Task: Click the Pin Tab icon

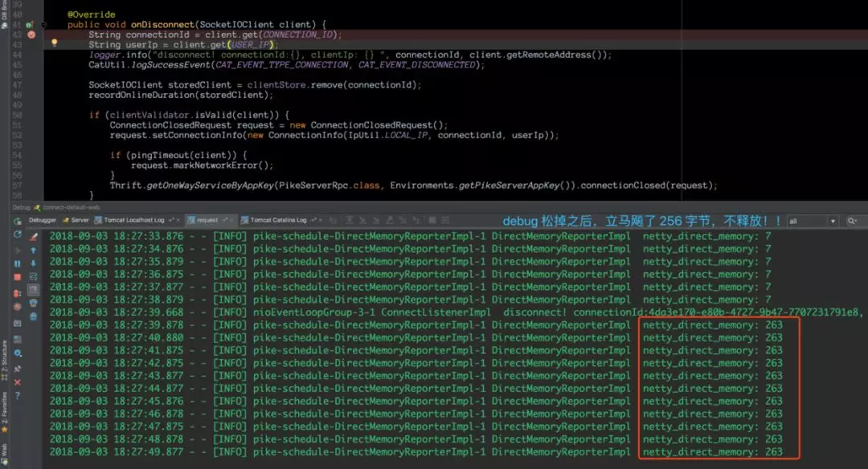Action: (x=17, y=368)
